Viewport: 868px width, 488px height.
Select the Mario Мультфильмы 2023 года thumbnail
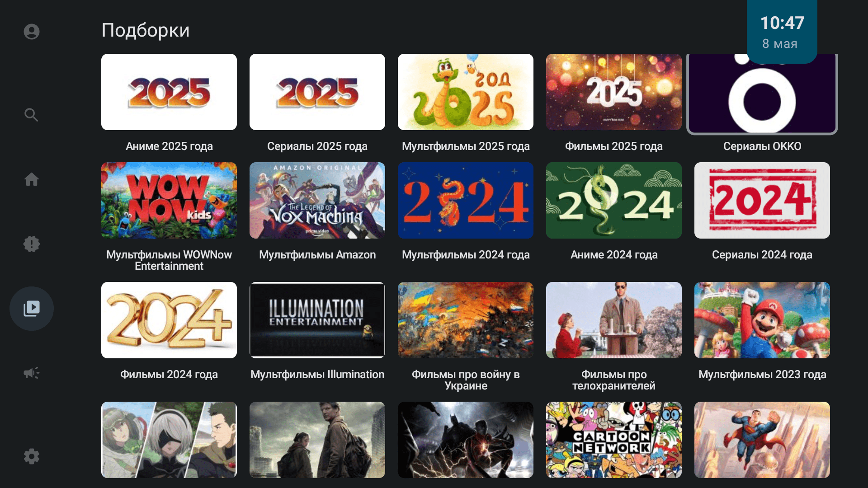(762, 320)
